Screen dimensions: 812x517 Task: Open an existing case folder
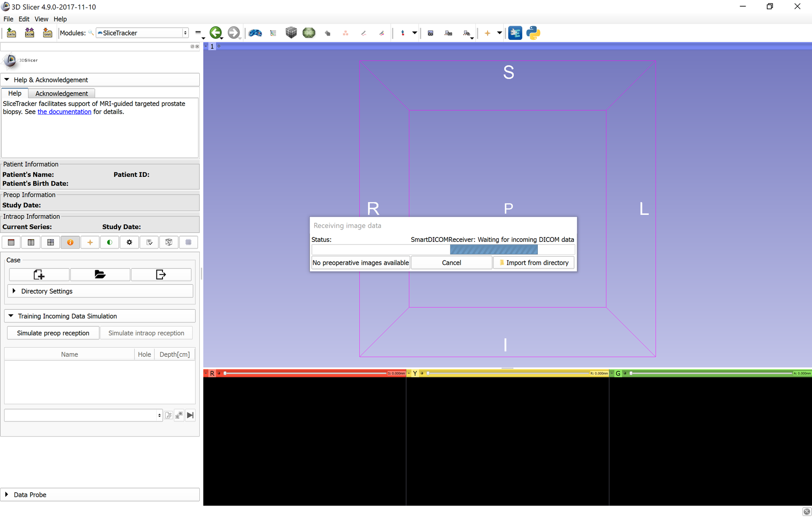pyautogui.click(x=100, y=275)
